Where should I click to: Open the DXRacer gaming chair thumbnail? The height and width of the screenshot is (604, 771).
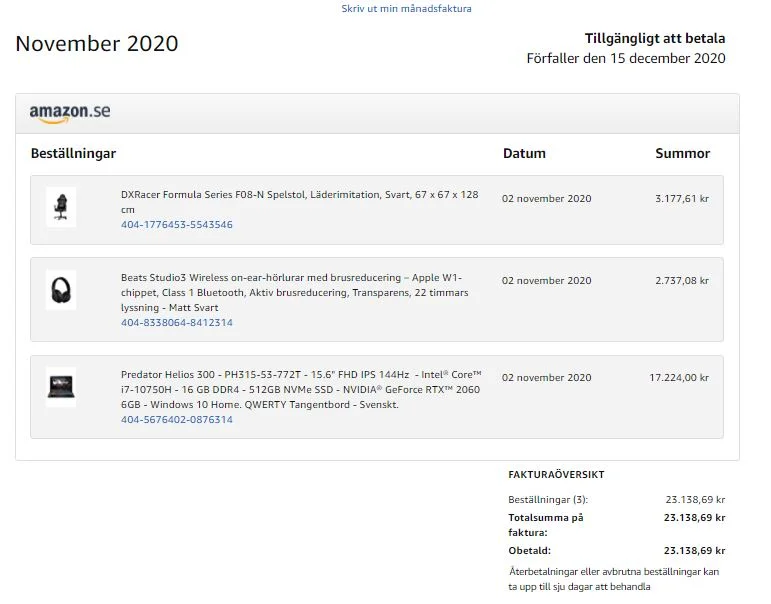click(x=61, y=207)
